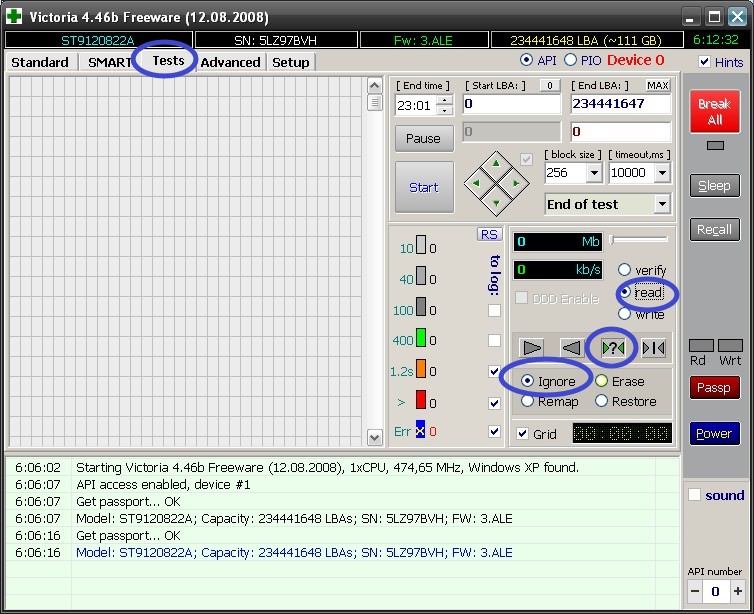Toggle the Grid checkbox
Viewport: 754px width, 614px height.
pos(522,434)
